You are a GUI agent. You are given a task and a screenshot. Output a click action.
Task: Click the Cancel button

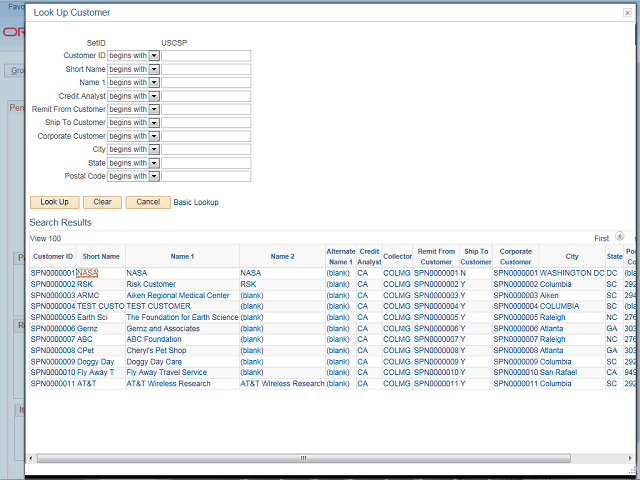(148, 202)
